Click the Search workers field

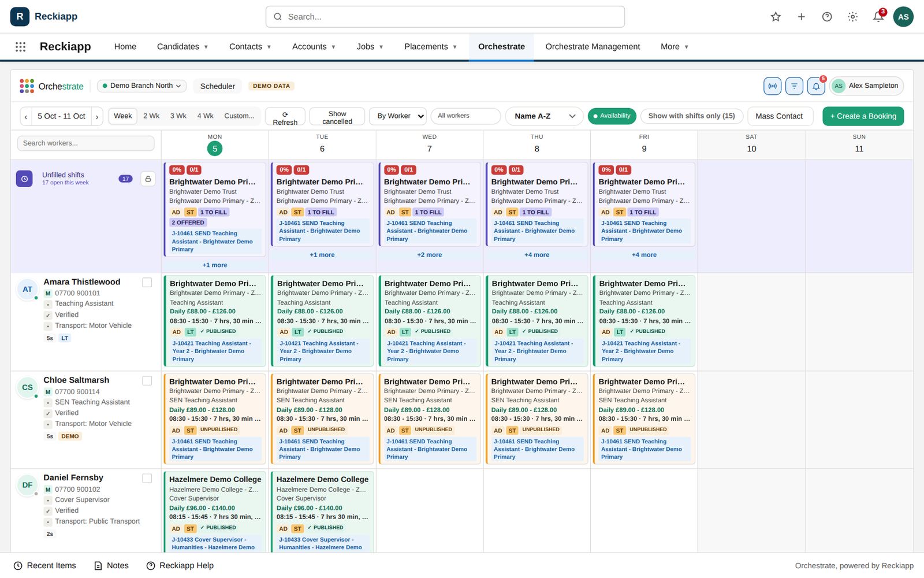pos(86,143)
